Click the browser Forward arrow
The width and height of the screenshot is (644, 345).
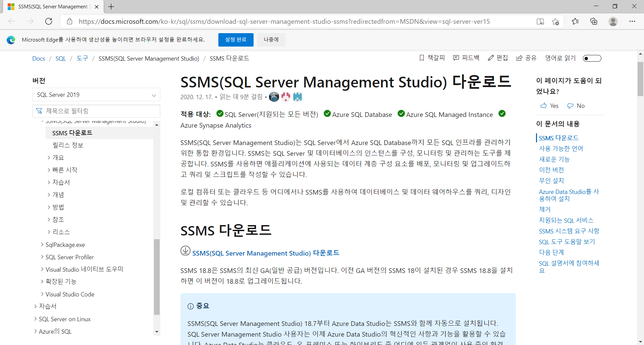pyautogui.click(x=30, y=21)
